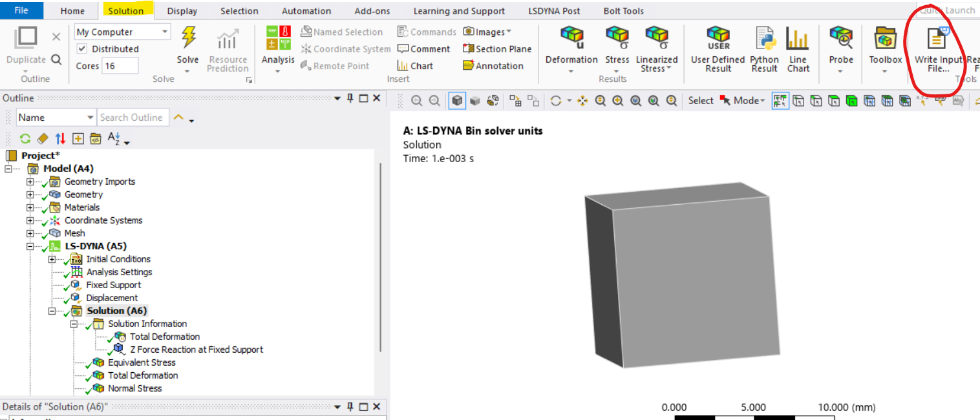Insert a Section Plane
The width and height of the screenshot is (980, 420).
pos(498,48)
